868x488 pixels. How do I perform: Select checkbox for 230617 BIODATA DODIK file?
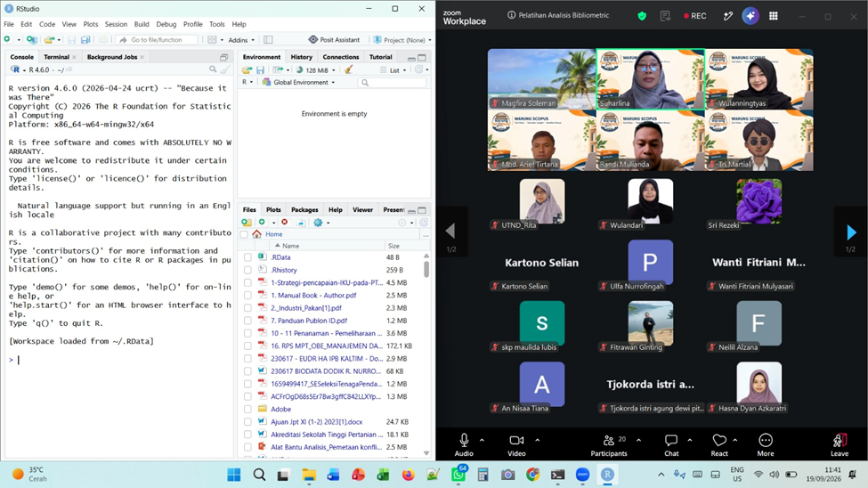(x=248, y=371)
